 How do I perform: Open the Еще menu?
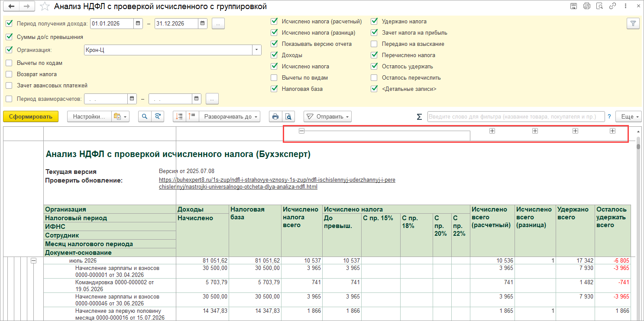click(628, 116)
